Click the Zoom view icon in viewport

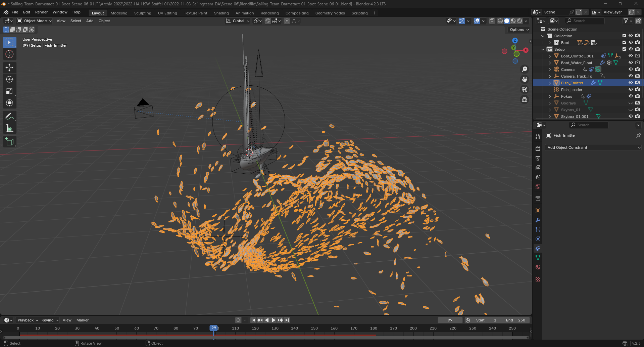pos(525,69)
